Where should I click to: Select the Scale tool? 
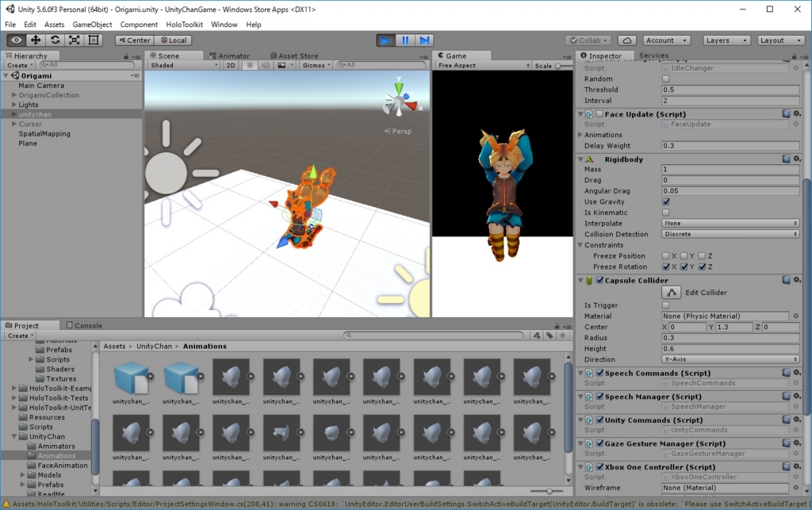coord(74,40)
